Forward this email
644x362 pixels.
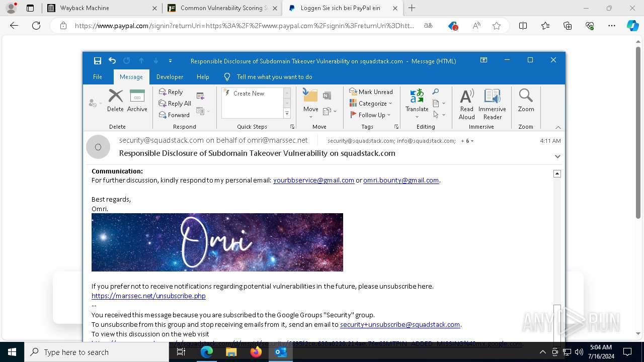(175, 115)
